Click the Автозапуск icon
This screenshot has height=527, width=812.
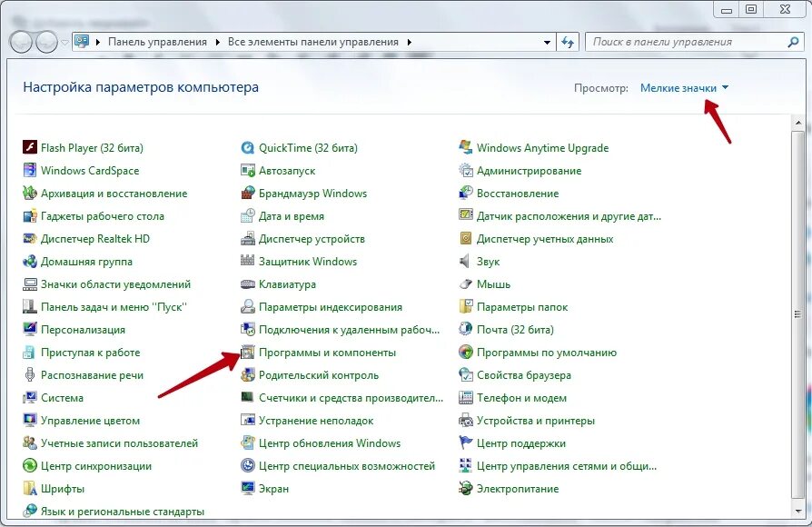(x=248, y=171)
